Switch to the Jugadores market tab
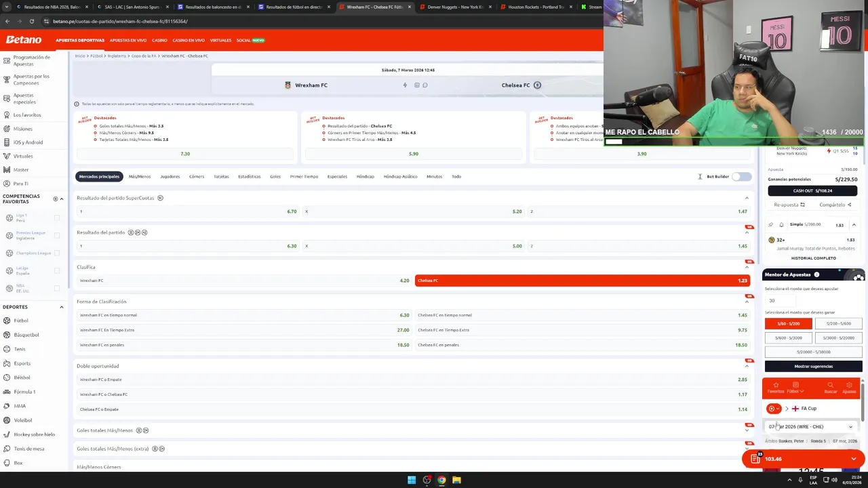This screenshot has height=488, width=868. click(x=170, y=176)
